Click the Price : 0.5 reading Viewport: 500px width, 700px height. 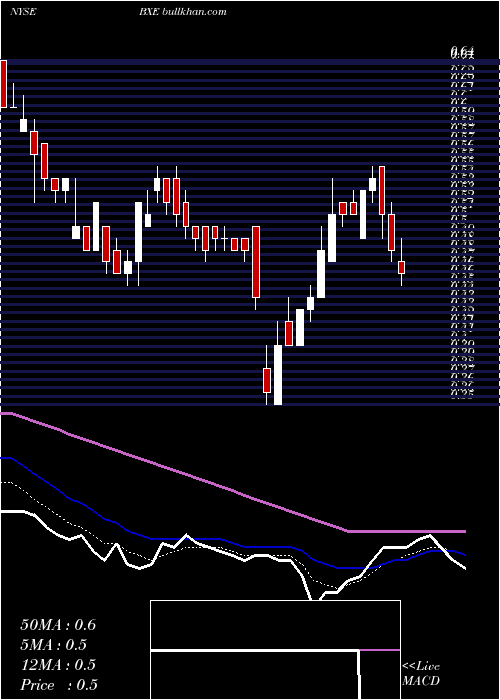pyautogui.click(x=59, y=685)
